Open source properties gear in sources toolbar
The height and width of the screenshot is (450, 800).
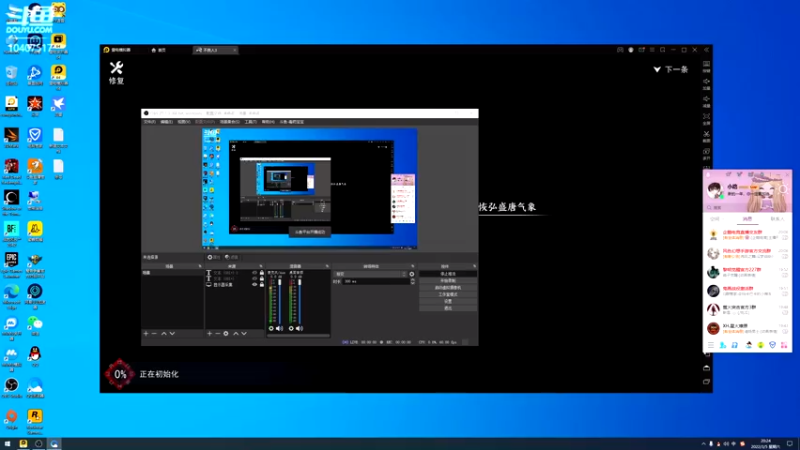point(226,334)
